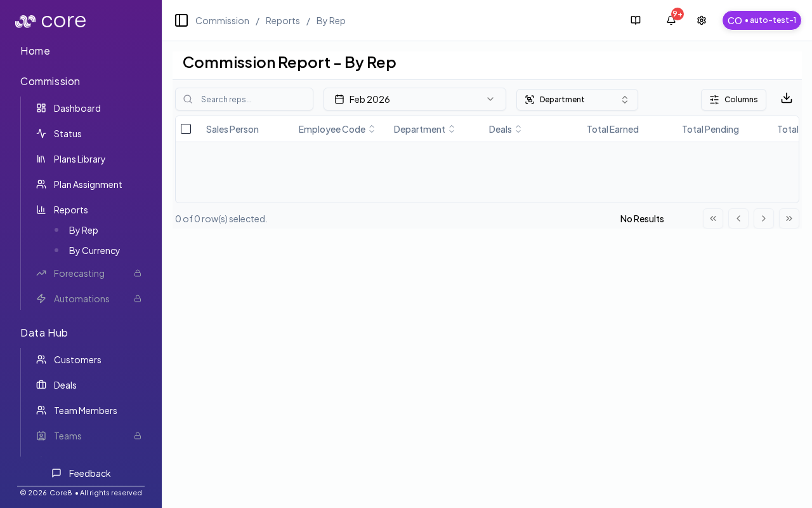Open the notifications bell showing 9+

671,20
